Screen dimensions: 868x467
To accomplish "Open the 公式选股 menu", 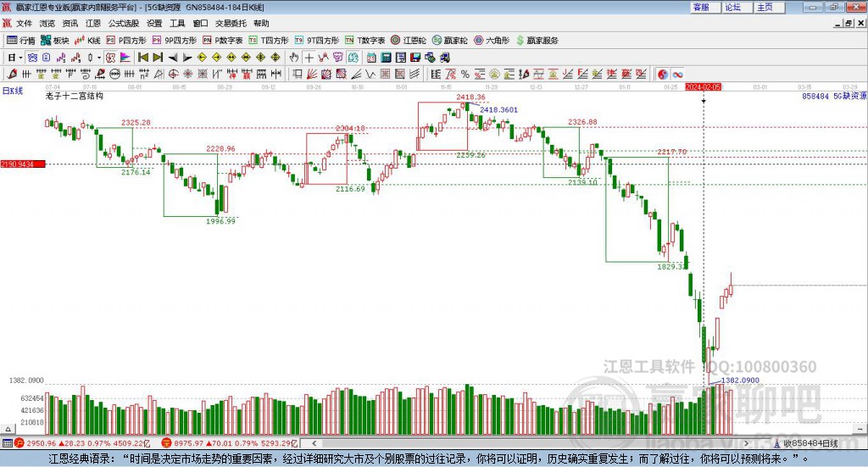I will coord(124,23).
